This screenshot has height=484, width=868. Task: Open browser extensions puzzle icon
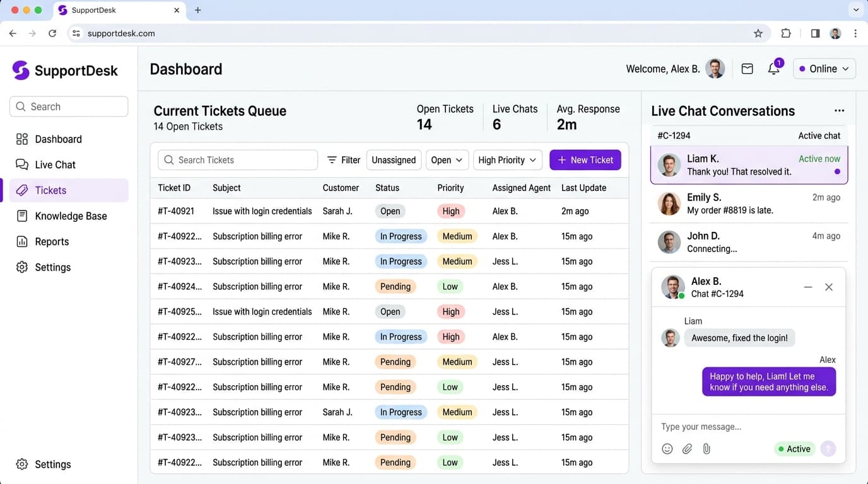(x=786, y=33)
